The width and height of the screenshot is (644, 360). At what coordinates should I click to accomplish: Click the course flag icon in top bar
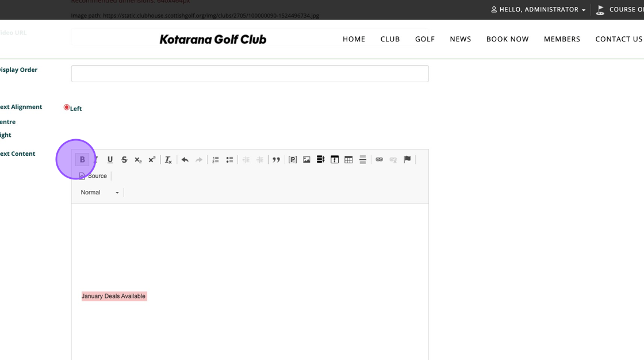pyautogui.click(x=600, y=10)
